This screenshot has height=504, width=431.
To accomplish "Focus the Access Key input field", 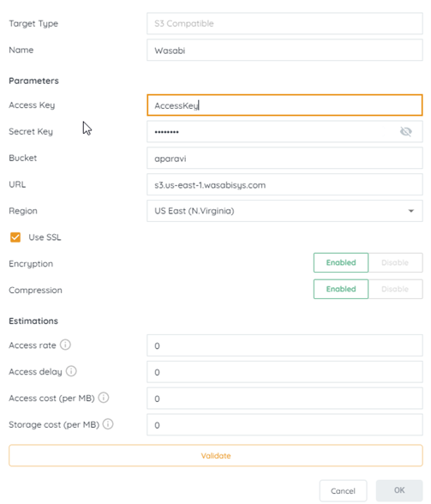I will 284,105.
